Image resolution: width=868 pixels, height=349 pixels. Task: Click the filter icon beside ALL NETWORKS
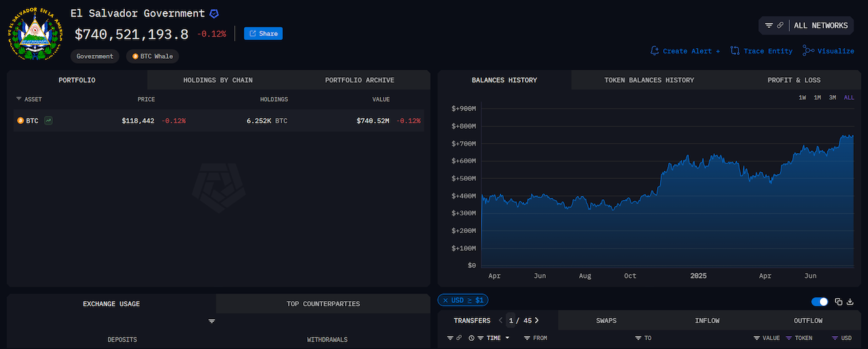click(769, 26)
